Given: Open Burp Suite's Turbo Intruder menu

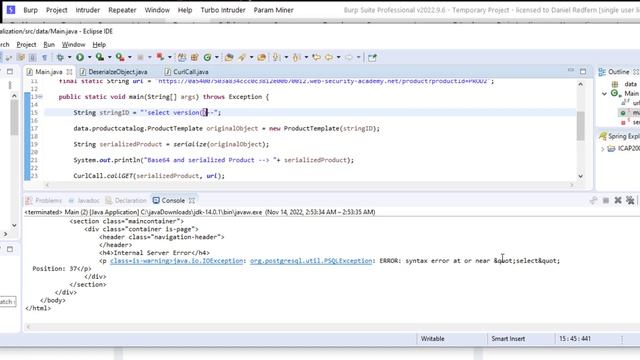Looking at the screenshot, I should pos(223,10).
